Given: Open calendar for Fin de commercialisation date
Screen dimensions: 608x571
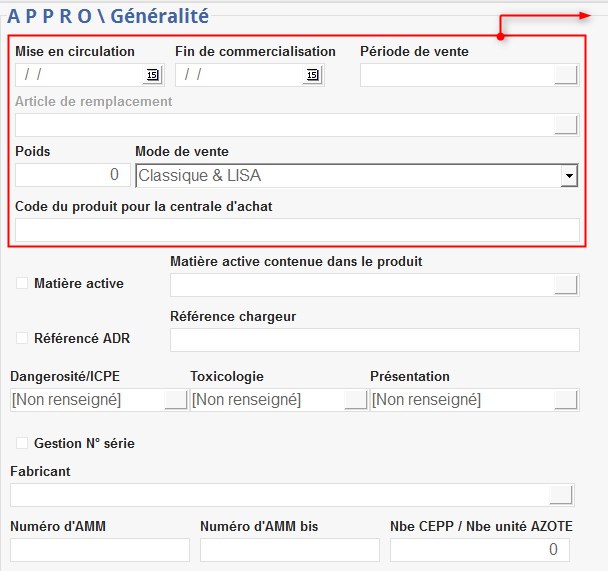Looking at the screenshot, I should coord(312,75).
